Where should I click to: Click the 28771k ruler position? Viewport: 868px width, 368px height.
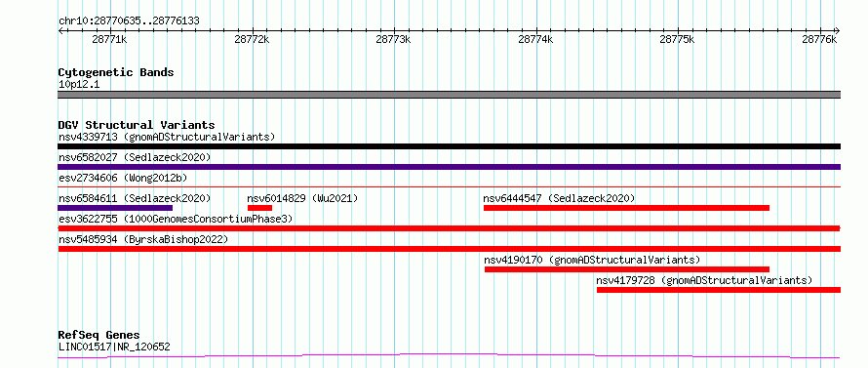click(x=110, y=40)
